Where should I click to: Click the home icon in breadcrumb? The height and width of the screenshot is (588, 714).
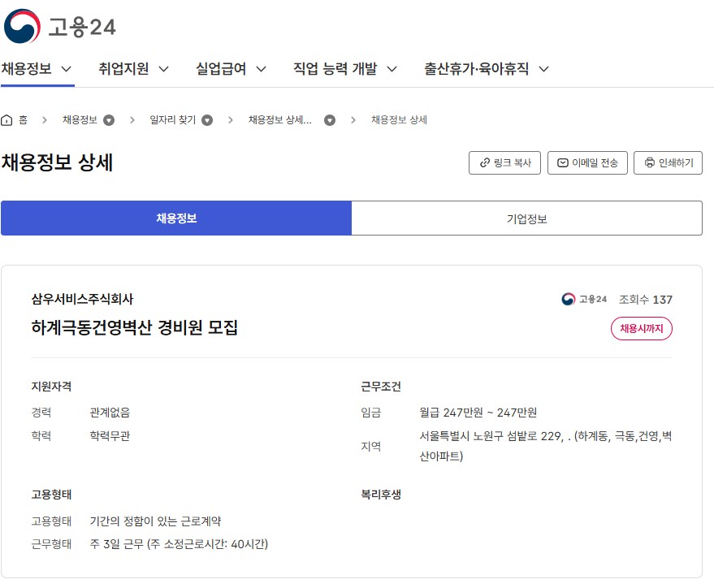point(6,120)
